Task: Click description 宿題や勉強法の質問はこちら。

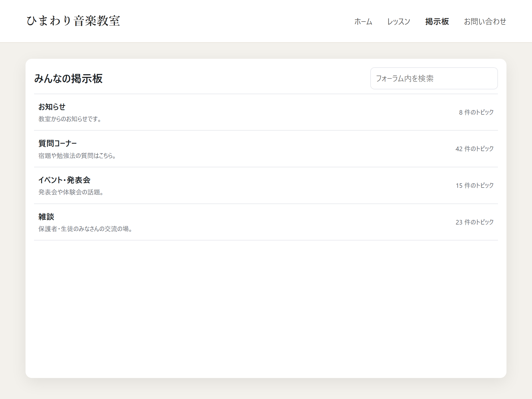Action: (78, 156)
